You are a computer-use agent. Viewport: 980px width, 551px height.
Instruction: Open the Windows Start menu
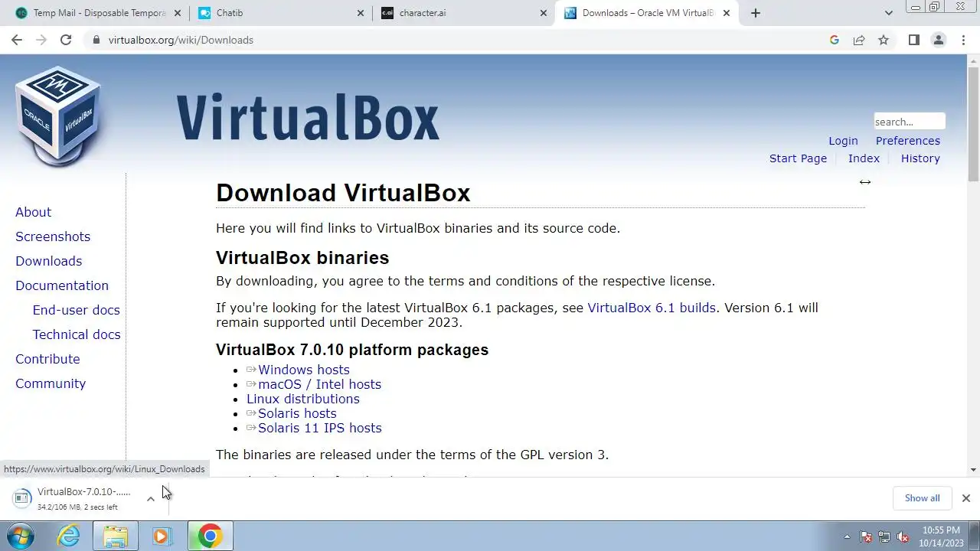[x=21, y=536]
